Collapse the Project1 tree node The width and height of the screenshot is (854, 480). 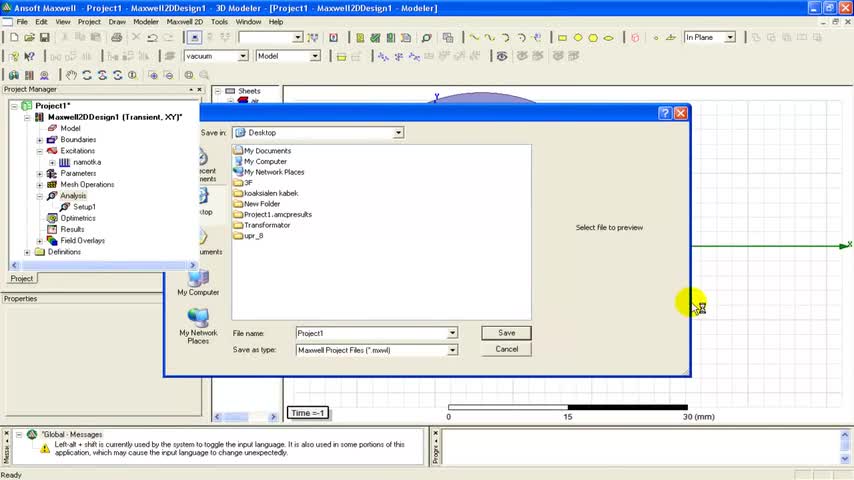pyautogui.click(x=14, y=106)
